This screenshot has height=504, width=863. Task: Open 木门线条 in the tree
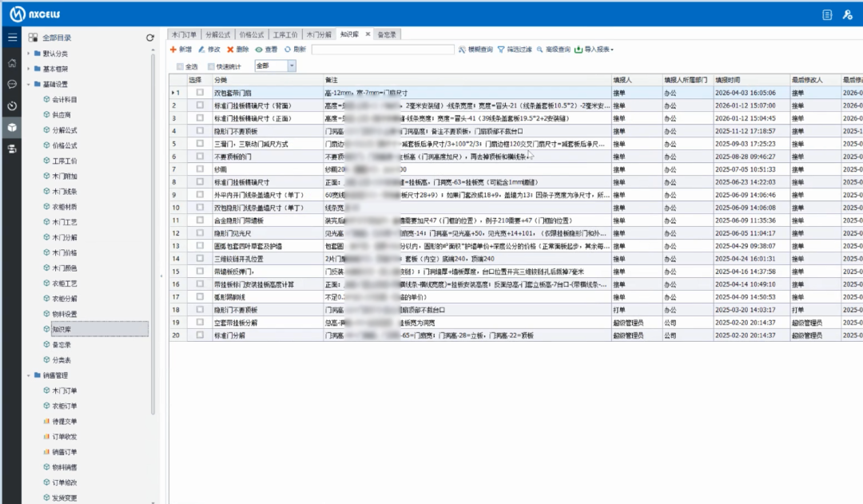pos(65,192)
